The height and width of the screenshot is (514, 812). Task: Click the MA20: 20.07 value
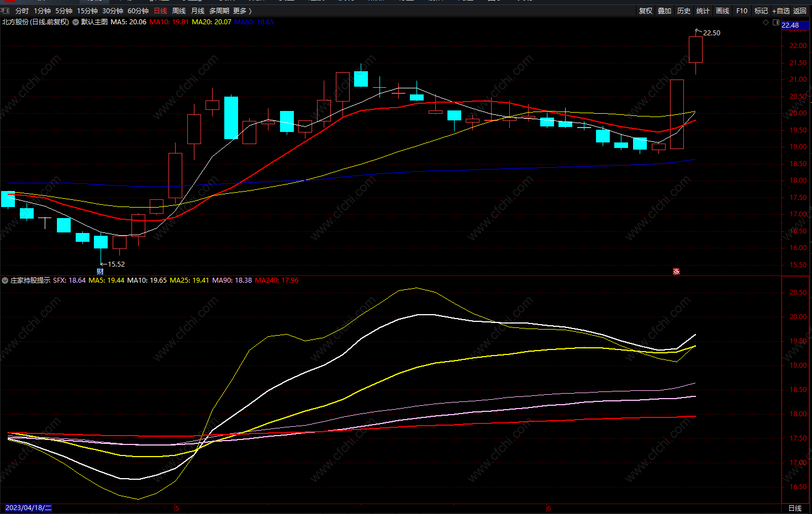[x=212, y=22]
